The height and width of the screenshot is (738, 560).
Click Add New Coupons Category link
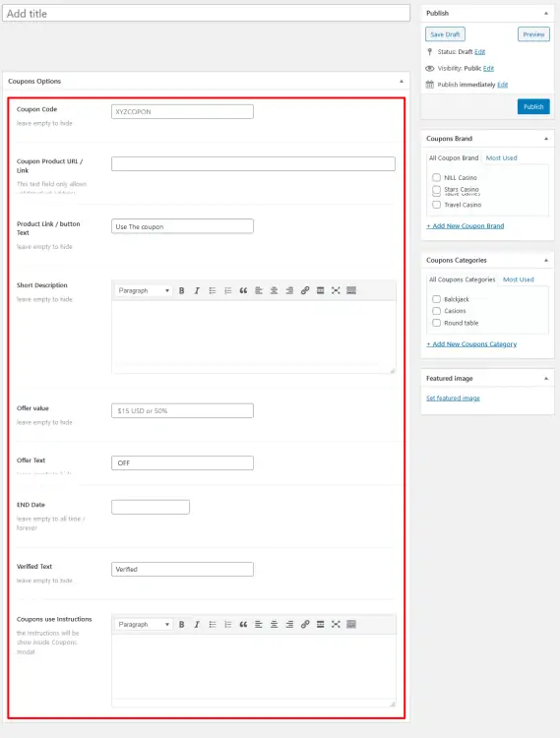tap(471, 344)
